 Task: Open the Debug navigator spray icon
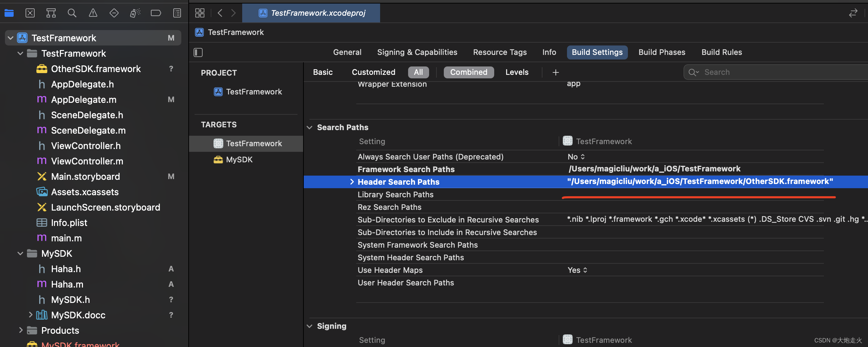[135, 13]
